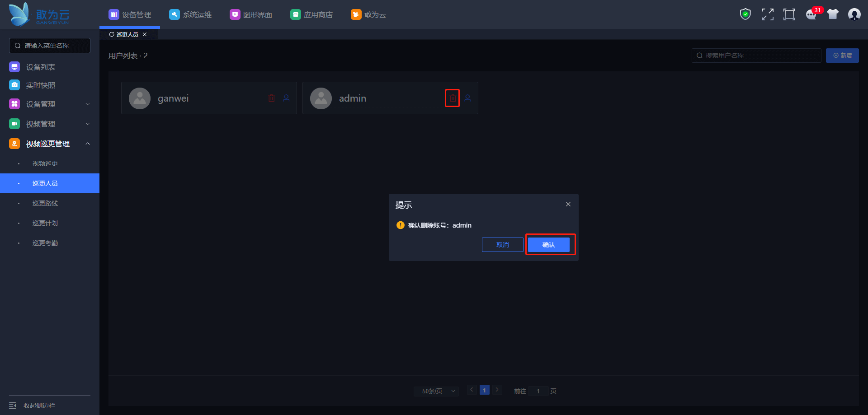Click the warning icon in the dialog
868x415 pixels.
[x=400, y=225]
